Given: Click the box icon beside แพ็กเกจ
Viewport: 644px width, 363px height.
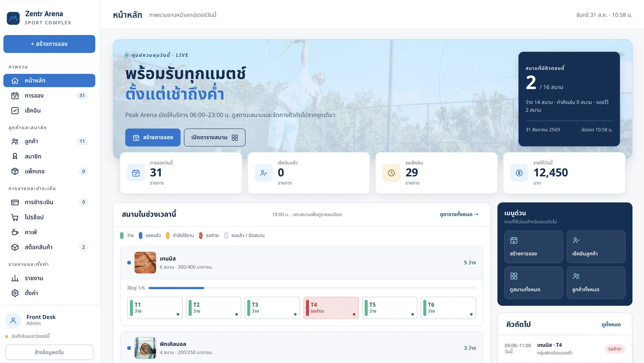Looking at the screenshot, I should click(x=15, y=171).
